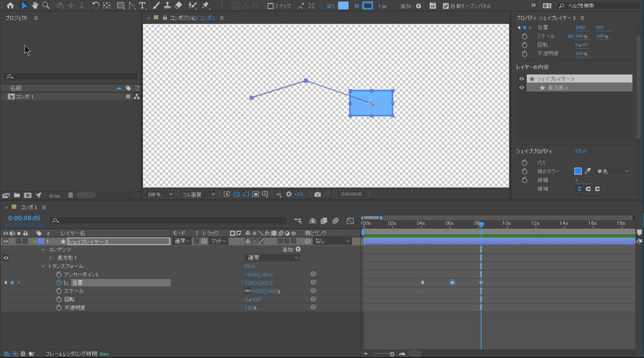Select the Pen tool in toolbar
This screenshot has height=358, width=644.
tap(132, 6)
